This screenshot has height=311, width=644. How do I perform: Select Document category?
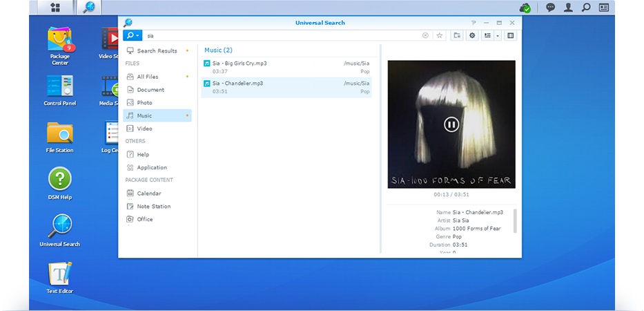tap(157, 90)
